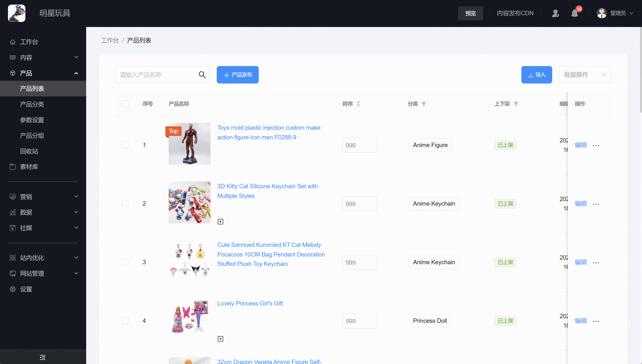This screenshot has height=364, width=642.
Task: Play video icon under Kitty Cat Keychain
Action: tap(220, 222)
